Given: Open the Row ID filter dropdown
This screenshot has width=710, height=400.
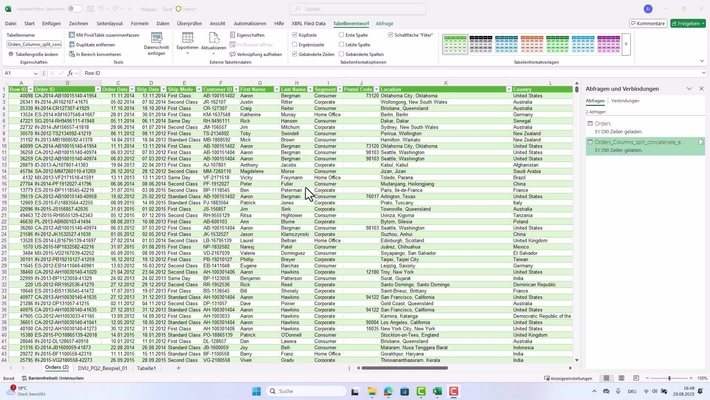Looking at the screenshot, I should click(x=30, y=89).
